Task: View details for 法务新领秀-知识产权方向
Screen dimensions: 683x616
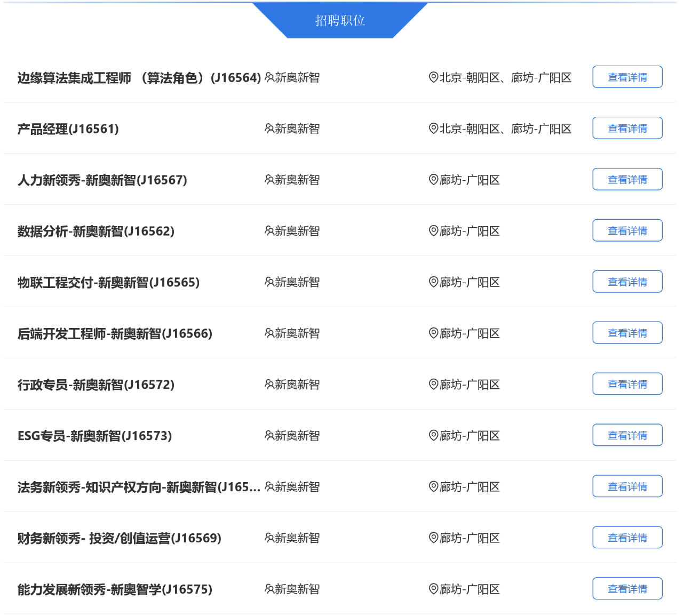Action: tap(628, 486)
